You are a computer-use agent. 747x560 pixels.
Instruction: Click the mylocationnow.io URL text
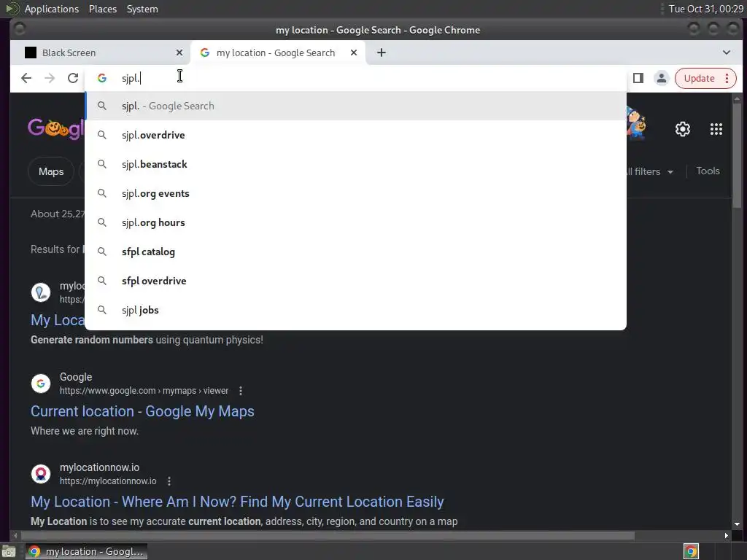pyautogui.click(x=108, y=481)
